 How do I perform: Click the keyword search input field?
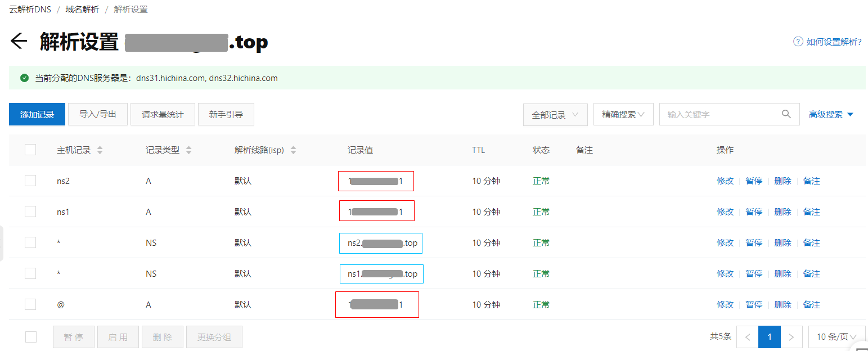pos(720,115)
